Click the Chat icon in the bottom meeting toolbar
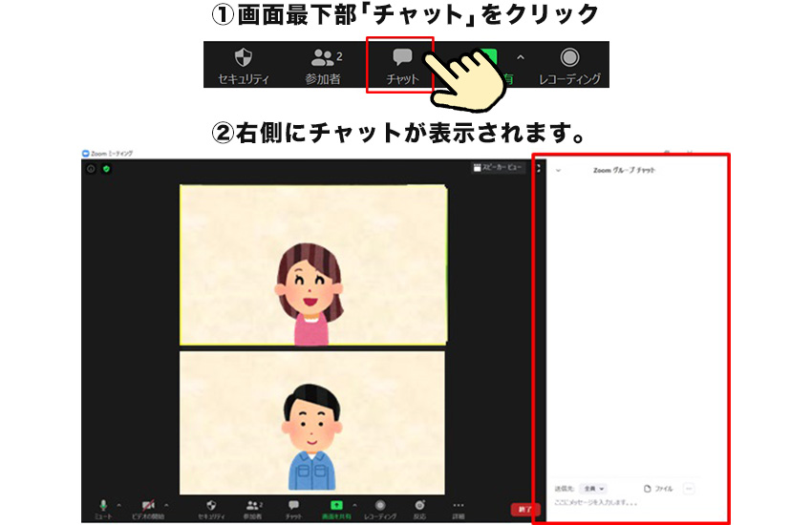Screen dimensions: 812x525 pos(293,505)
